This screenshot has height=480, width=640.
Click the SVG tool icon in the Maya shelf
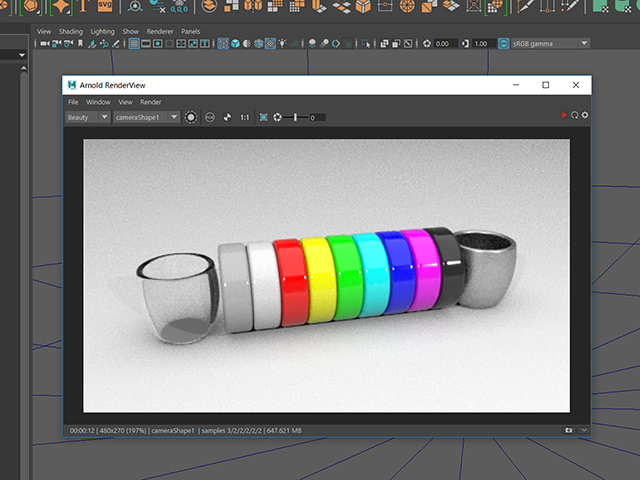pyautogui.click(x=105, y=6)
